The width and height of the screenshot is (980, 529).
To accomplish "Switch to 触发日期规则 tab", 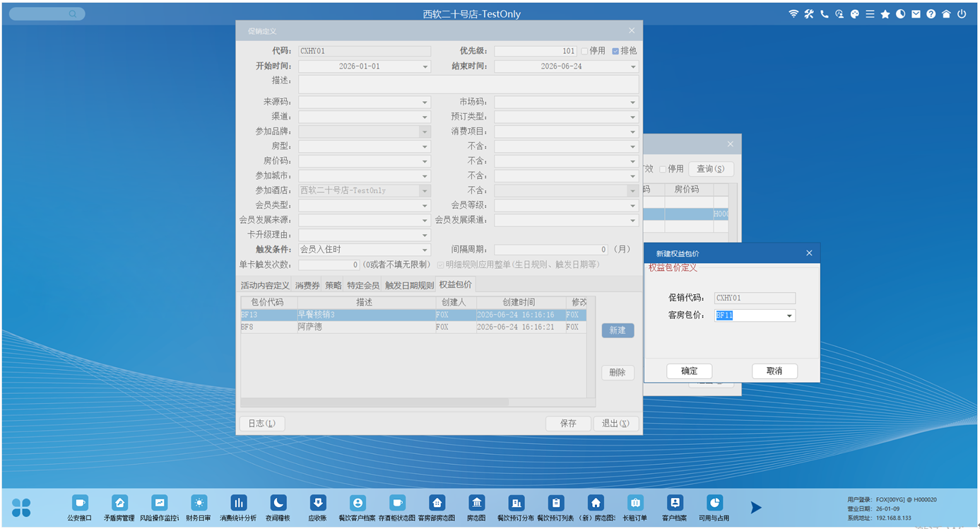I will click(x=409, y=285).
